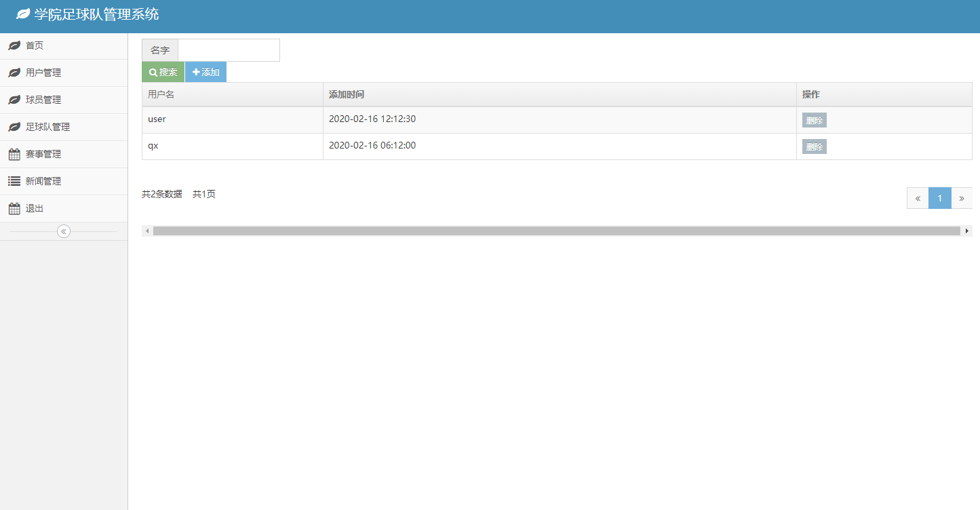This screenshot has width=980, height=510.
Task: Select page 1 in pagination
Action: [940, 198]
